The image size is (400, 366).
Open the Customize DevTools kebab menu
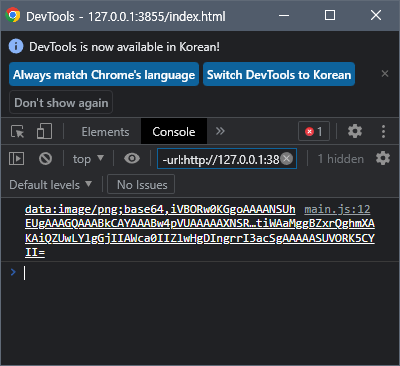coord(383,131)
